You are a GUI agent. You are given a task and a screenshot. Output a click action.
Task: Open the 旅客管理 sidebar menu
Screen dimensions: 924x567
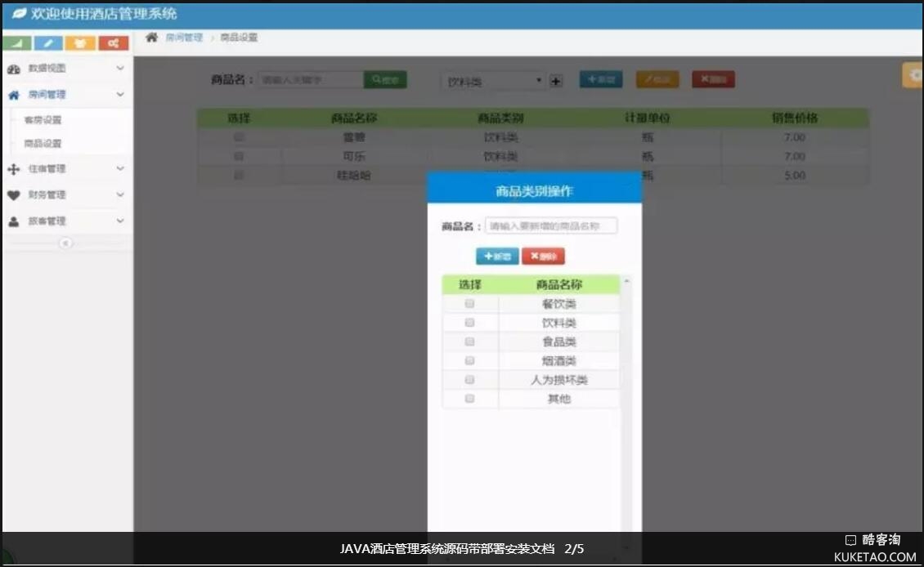click(67, 221)
